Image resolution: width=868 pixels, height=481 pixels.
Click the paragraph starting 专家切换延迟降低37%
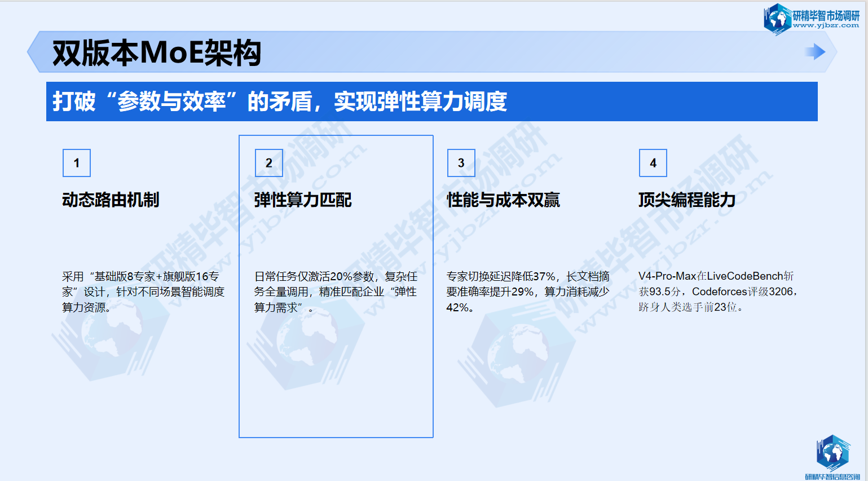[528, 292]
